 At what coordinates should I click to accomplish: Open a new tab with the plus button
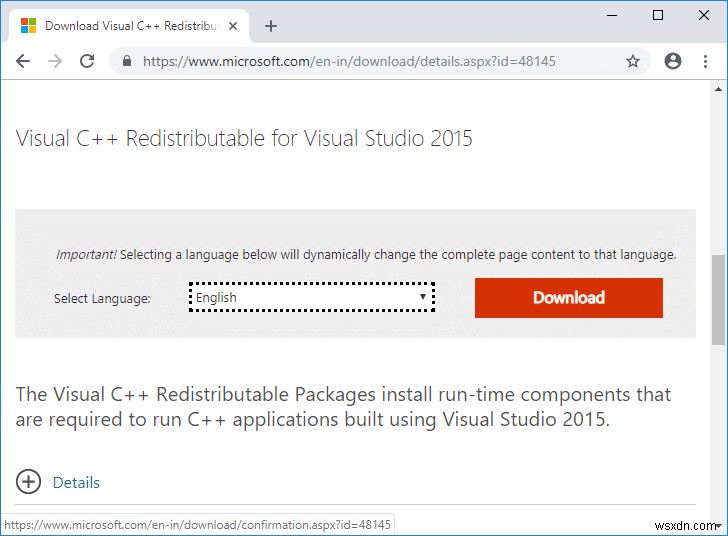(271, 26)
